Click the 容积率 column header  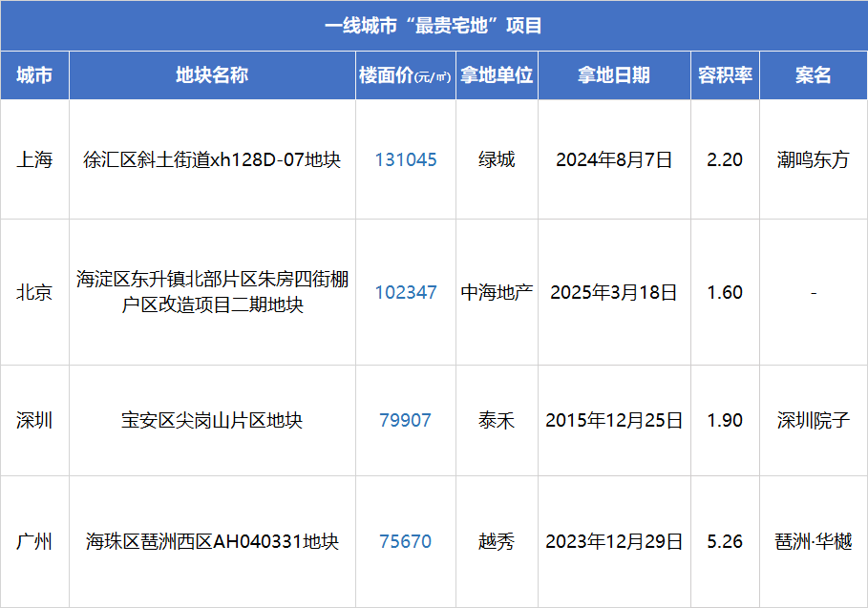pos(725,74)
